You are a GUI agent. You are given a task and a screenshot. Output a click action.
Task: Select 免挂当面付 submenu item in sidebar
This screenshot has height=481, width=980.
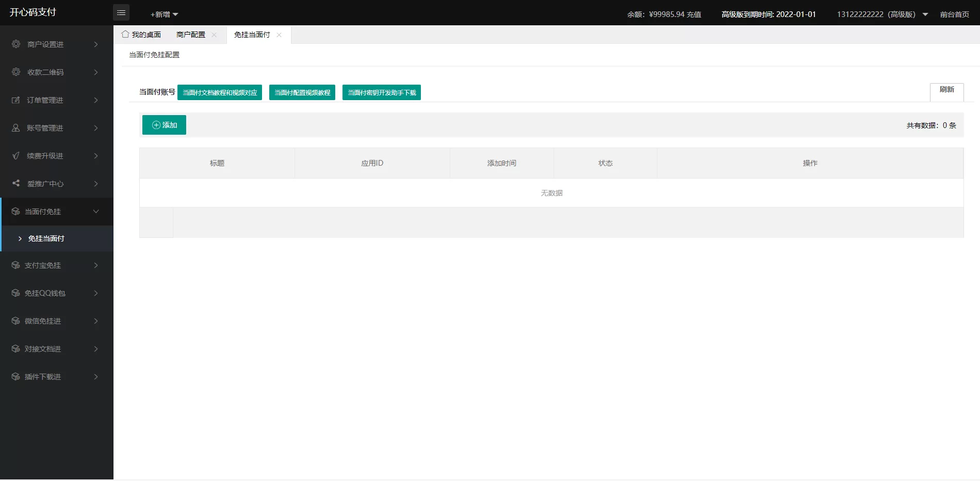click(x=46, y=238)
